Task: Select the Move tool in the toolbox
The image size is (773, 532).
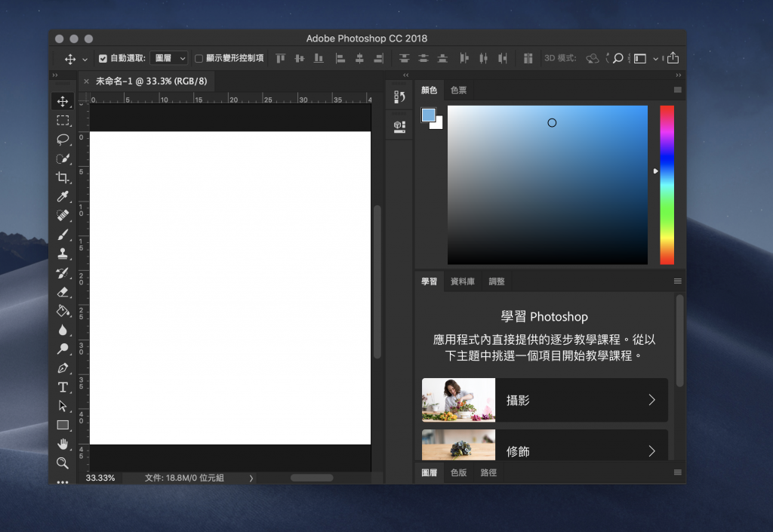Action: pos(63,101)
